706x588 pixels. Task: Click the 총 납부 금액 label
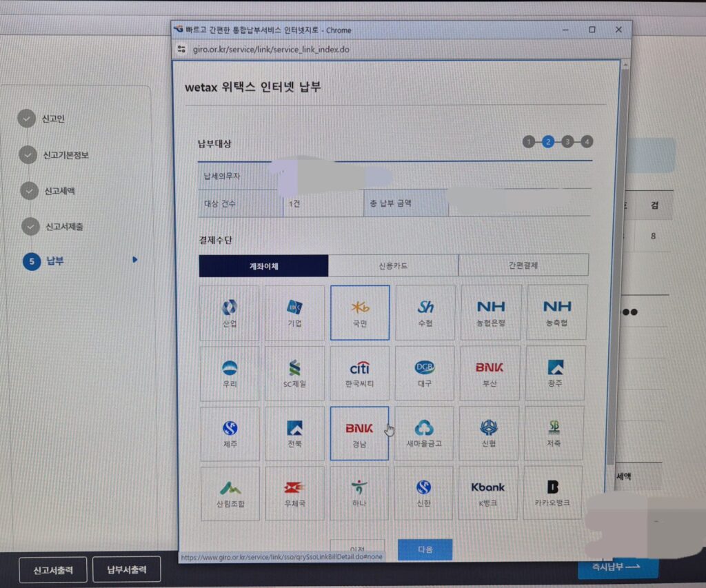pyautogui.click(x=390, y=203)
